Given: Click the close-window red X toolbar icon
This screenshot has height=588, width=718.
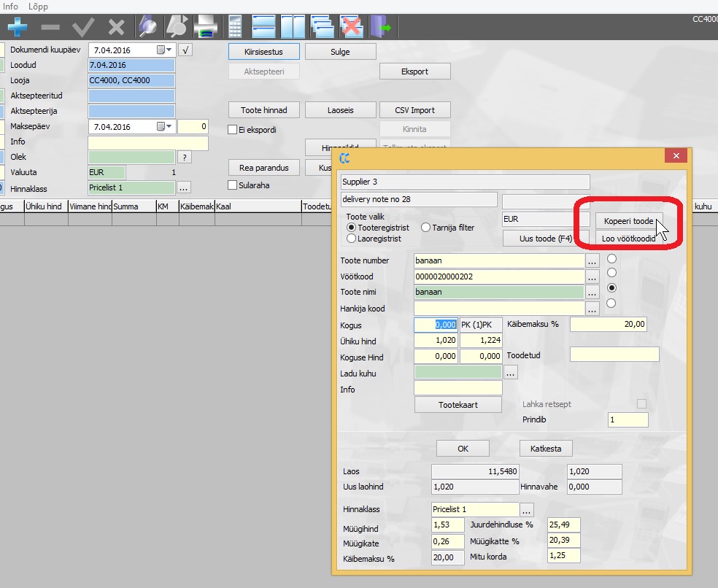Looking at the screenshot, I should point(352,28).
